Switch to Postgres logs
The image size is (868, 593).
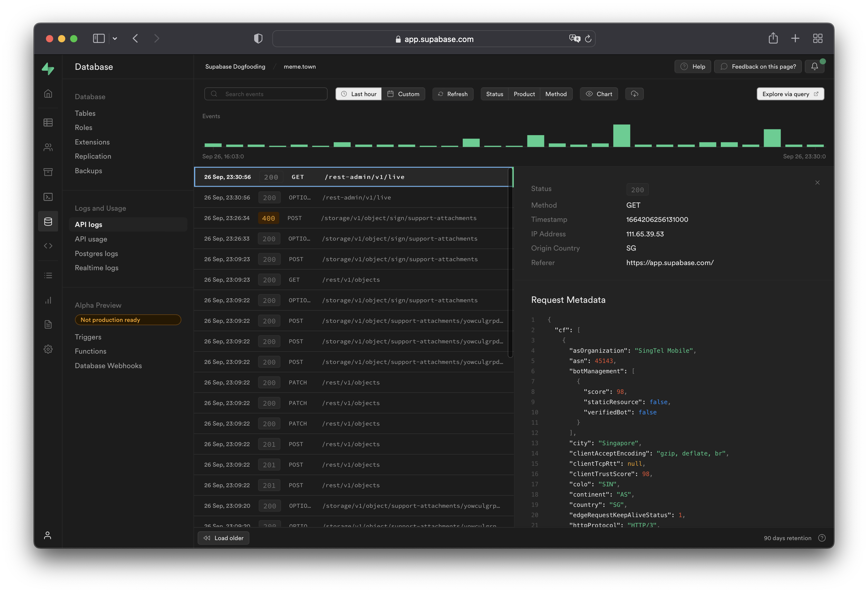click(96, 253)
